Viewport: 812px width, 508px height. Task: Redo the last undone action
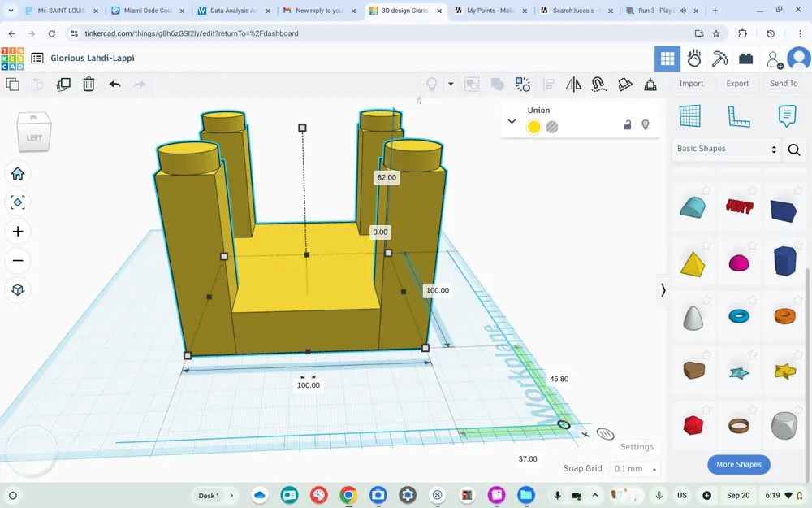[140, 84]
